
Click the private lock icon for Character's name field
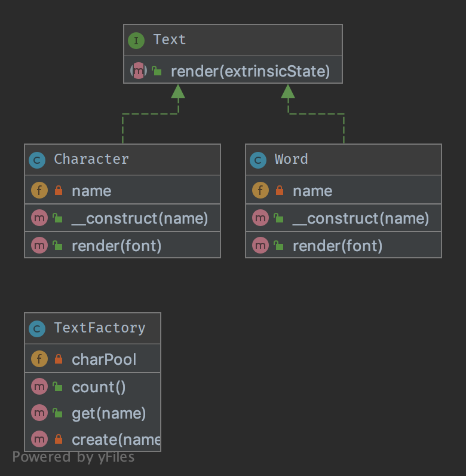[x=59, y=190]
